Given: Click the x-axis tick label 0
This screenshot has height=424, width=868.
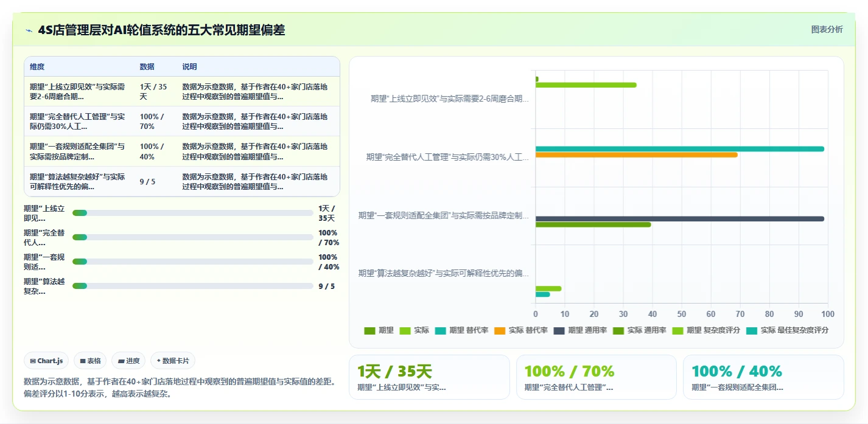Looking at the screenshot, I should click(536, 314).
